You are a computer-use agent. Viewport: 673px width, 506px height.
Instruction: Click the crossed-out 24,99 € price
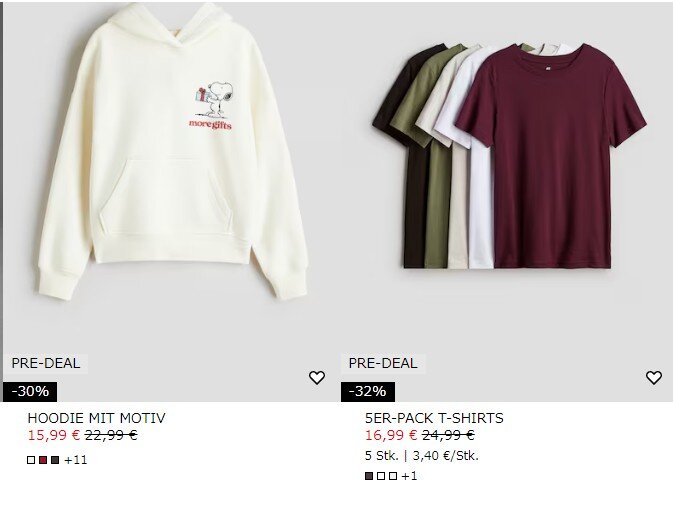[x=449, y=435]
